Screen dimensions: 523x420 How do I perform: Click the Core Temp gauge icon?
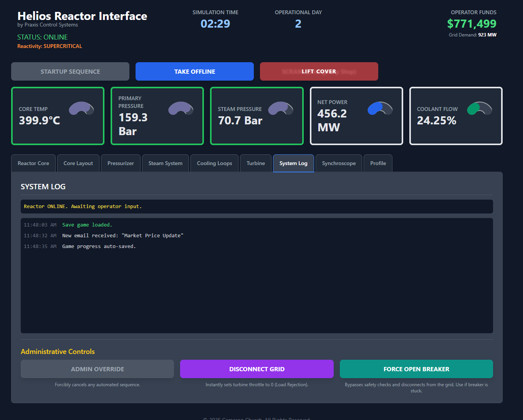(81, 109)
